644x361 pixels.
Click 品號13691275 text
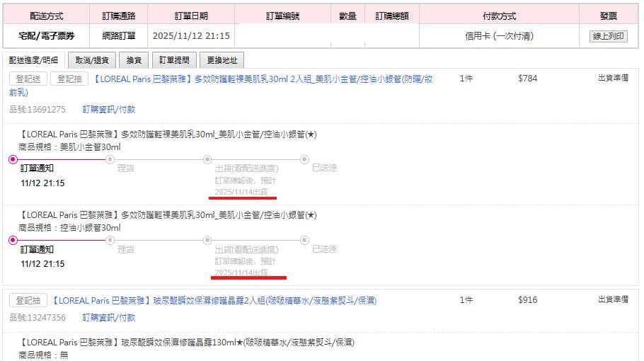38,109
